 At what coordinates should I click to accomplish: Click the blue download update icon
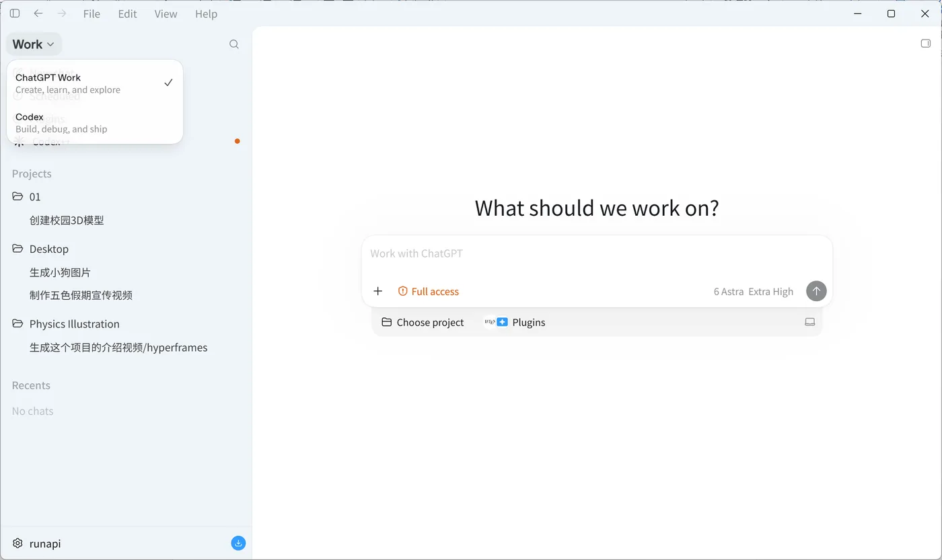click(238, 543)
